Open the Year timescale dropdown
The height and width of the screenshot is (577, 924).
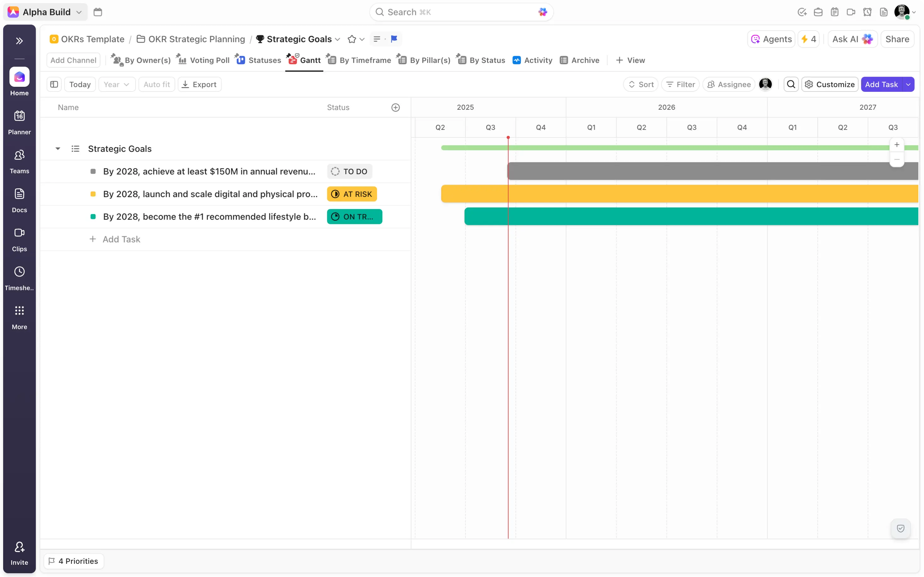click(x=116, y=84)
